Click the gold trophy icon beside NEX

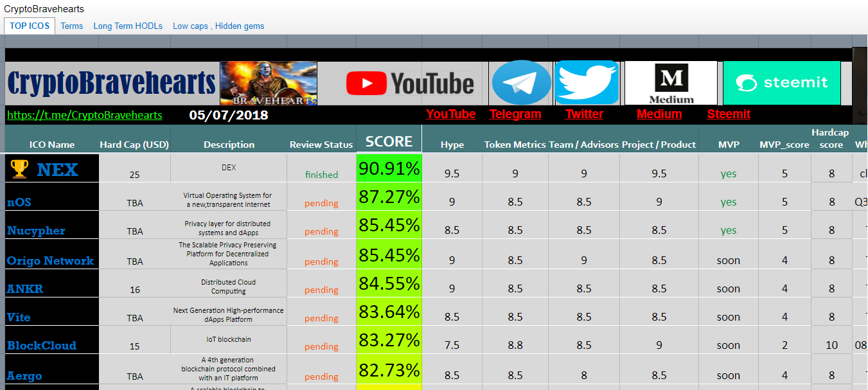coord(20,169)
